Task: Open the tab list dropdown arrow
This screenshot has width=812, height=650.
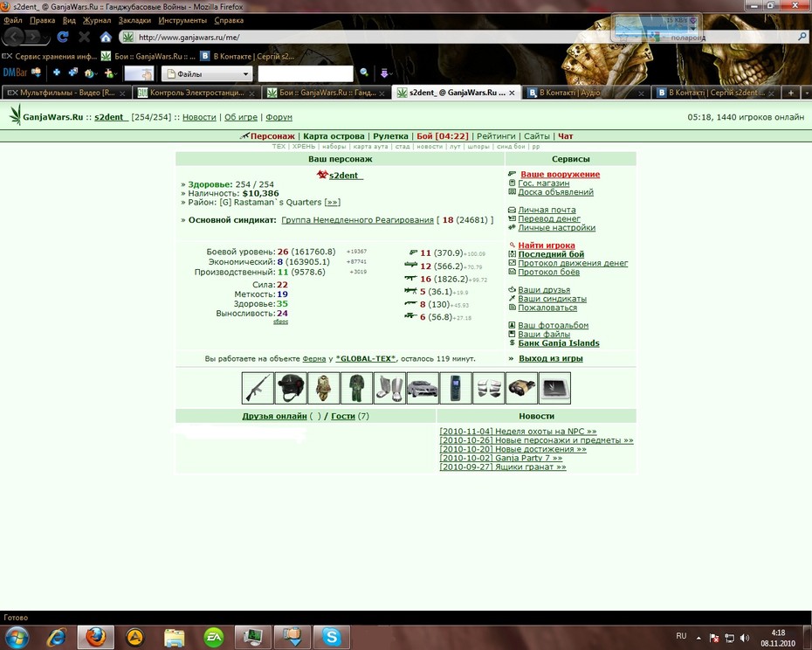Action: (806, 93)
